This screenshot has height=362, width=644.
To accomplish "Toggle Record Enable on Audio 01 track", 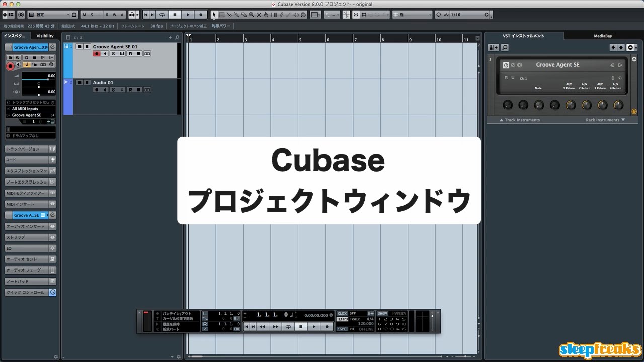I will pos(97,89).
